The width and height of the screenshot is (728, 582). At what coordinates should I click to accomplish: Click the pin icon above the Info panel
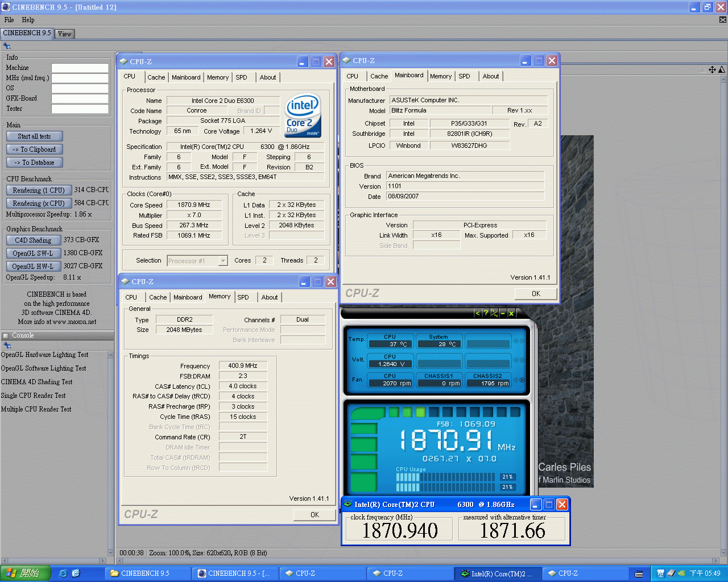(7, 46)
